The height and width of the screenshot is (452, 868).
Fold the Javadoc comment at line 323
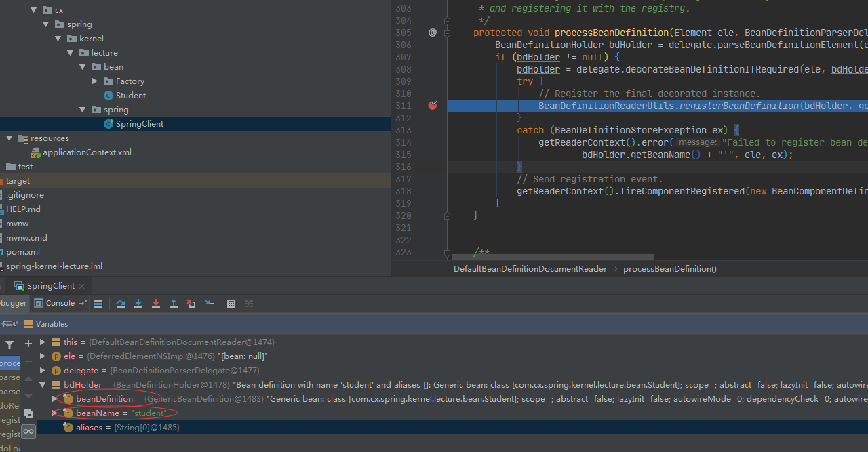coord(447,253)
